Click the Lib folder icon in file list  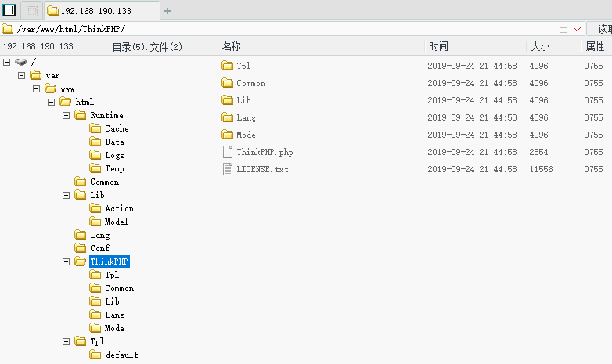coord(228,99)
